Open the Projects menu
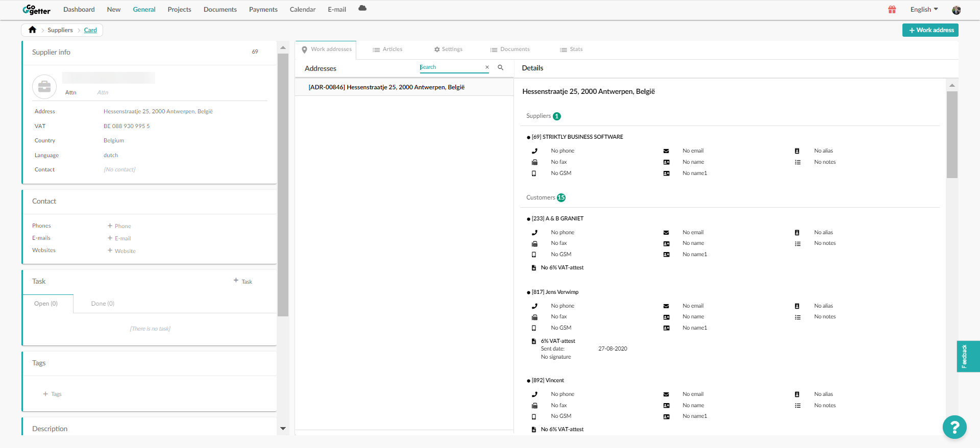Screen dimensions: 980x448 pos(179,9)
